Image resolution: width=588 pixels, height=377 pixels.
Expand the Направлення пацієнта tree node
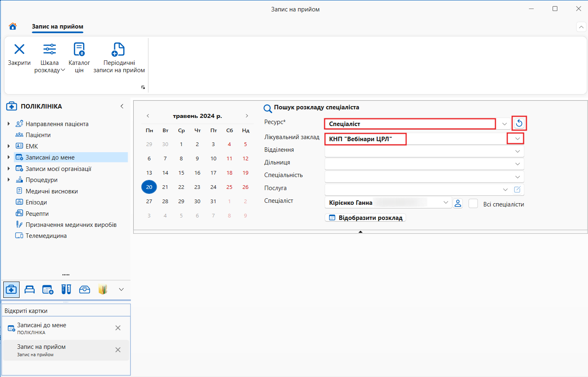pyautogui.click(x=9, y=124)
